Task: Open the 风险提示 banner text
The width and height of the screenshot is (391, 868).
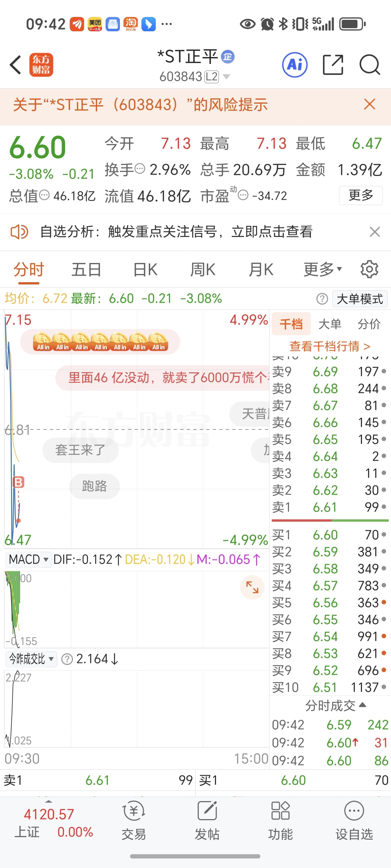Action: click(x=140, y=105)
